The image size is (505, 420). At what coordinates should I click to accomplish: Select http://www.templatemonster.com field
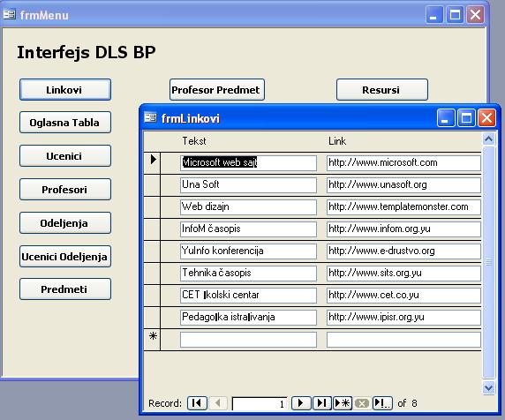(403, 207)
